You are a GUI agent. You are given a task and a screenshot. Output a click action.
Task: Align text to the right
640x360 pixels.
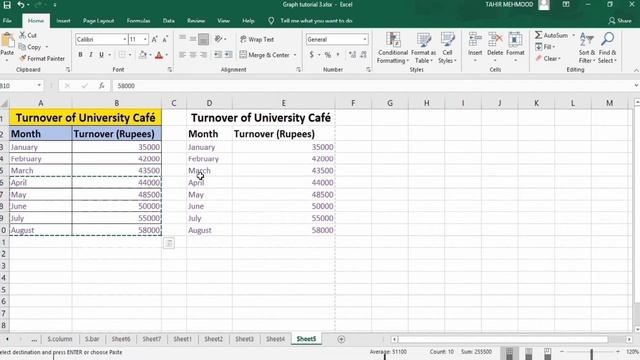(203, 55)
